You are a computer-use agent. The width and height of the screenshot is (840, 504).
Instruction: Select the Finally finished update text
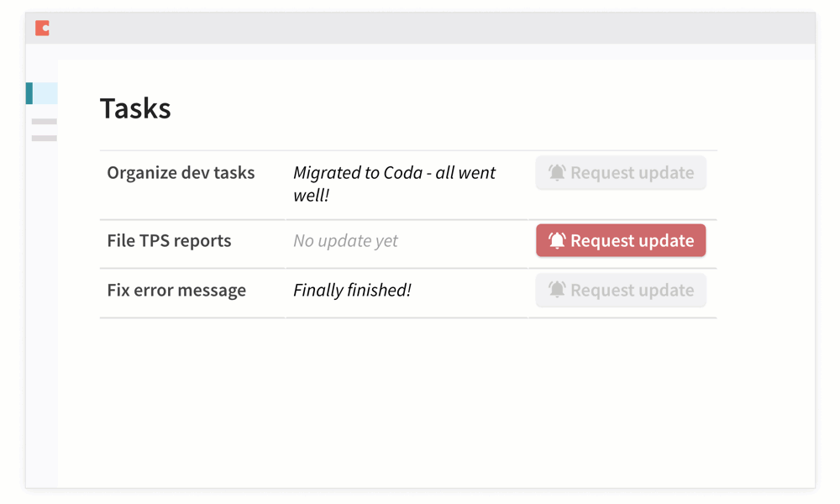[x=351, y=290]
